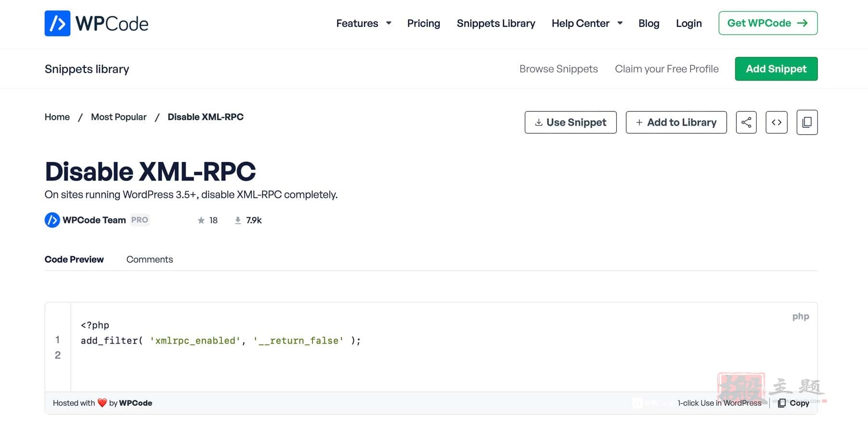868x441 pixels.
Task: Expand the Features dropdown arrow
Action: tap(389, 23)
